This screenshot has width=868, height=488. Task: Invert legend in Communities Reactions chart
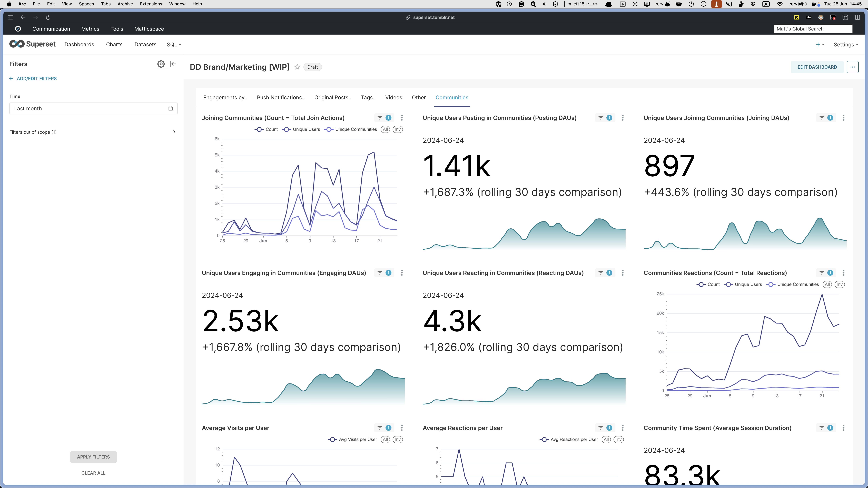point(840,284)
